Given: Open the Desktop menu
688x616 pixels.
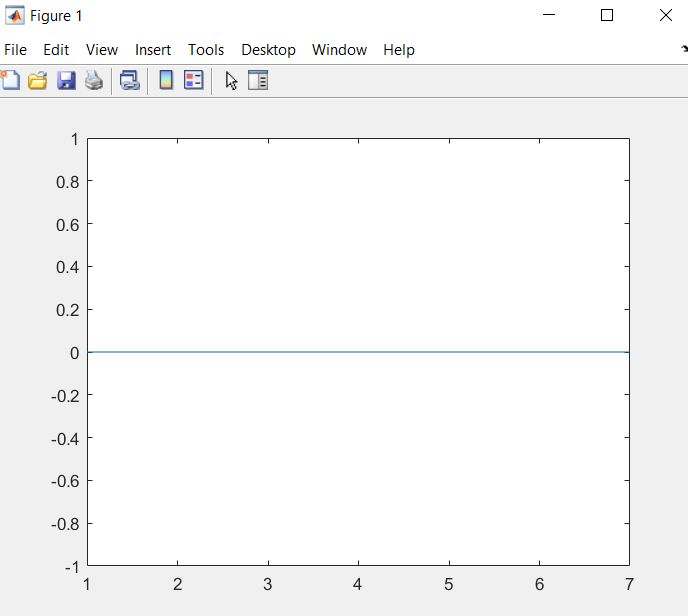Looking at the screenshot, I should click(269, 50).
